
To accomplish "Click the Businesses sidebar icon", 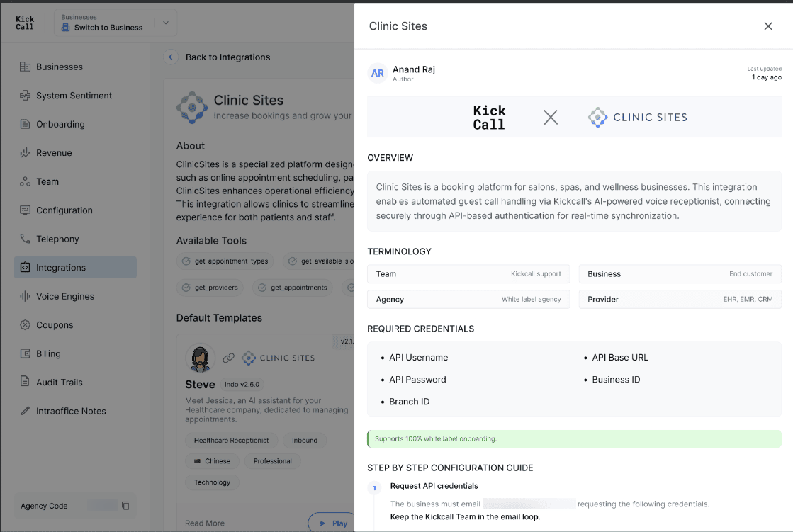I will click(x=25, y=67).
